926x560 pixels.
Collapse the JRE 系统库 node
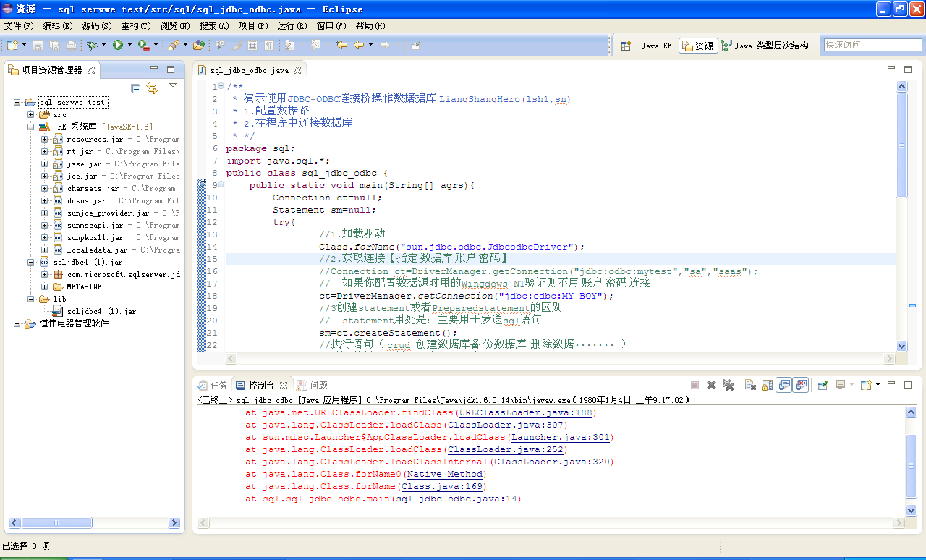coord(31,127)
